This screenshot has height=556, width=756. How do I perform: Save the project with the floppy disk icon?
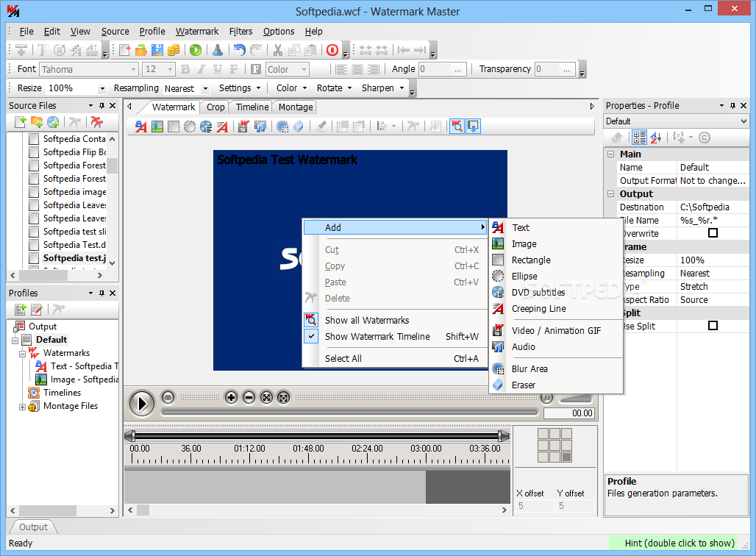[x=157, y=50]
